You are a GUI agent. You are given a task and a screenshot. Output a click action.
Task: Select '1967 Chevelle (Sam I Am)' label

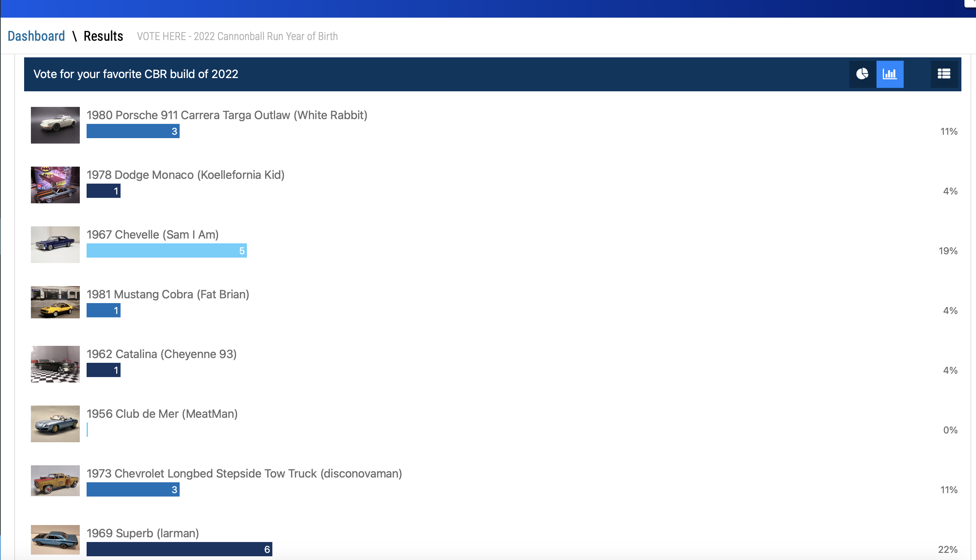pyautogui.click(x=153, y=235)
